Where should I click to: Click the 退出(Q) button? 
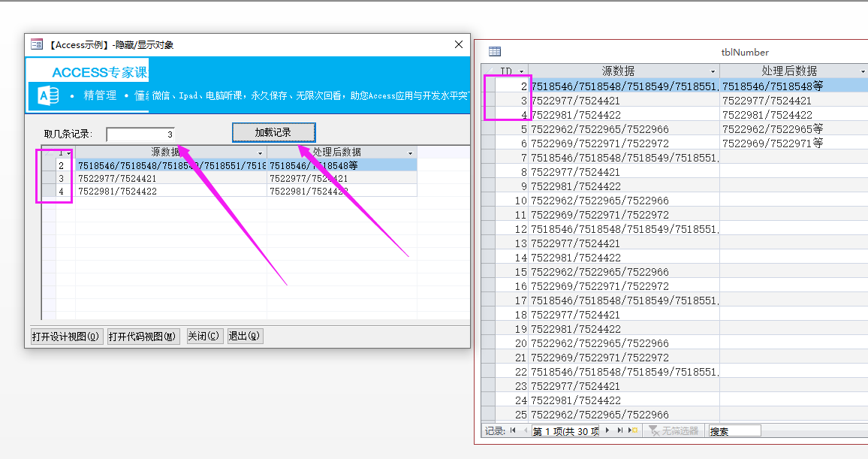tap(245, 336)
